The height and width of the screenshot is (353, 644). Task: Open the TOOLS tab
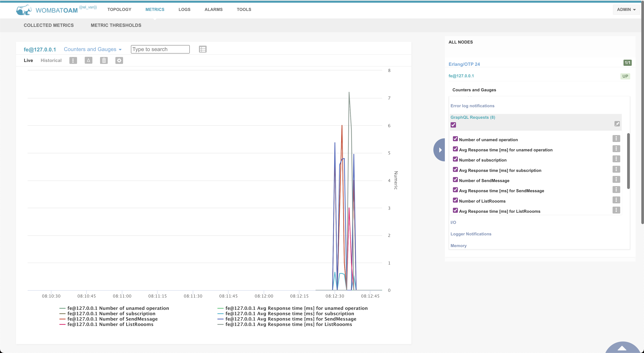[244, 10]
